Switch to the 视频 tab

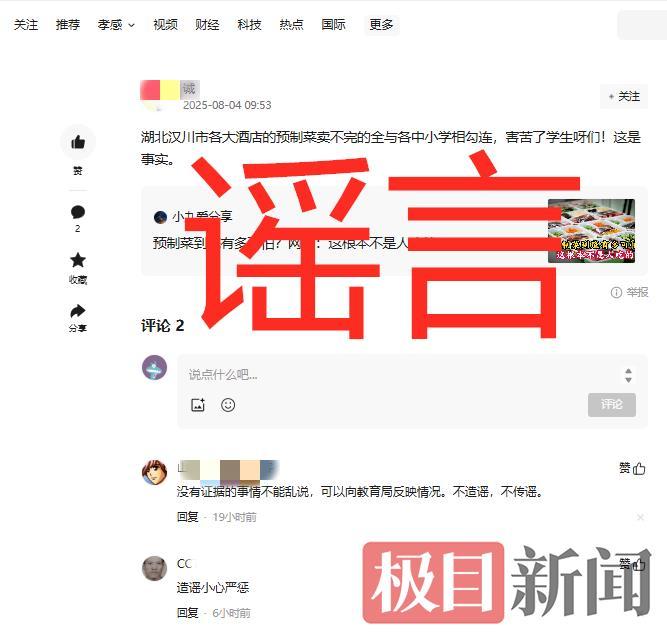tap(165, 25)
